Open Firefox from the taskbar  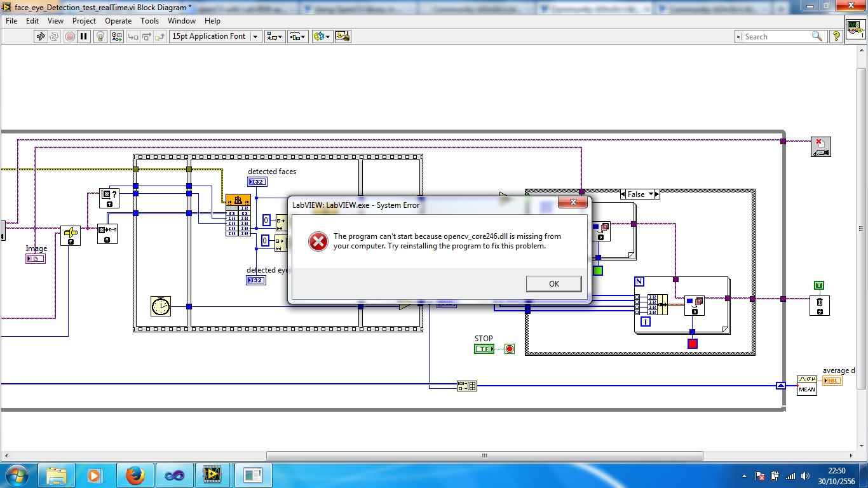pos(135,475)
